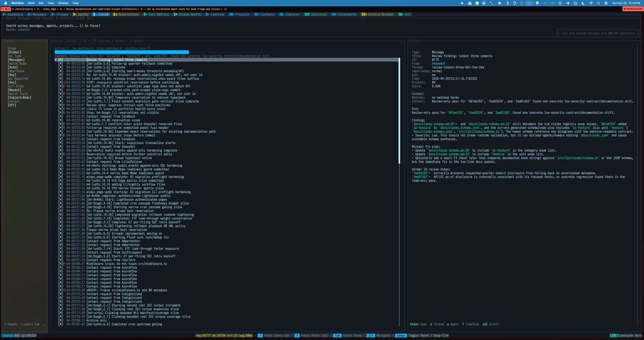
Task: Click the [M] marker on 'Review finding' row
Action: pyautogui.click(x=61, y=60)
